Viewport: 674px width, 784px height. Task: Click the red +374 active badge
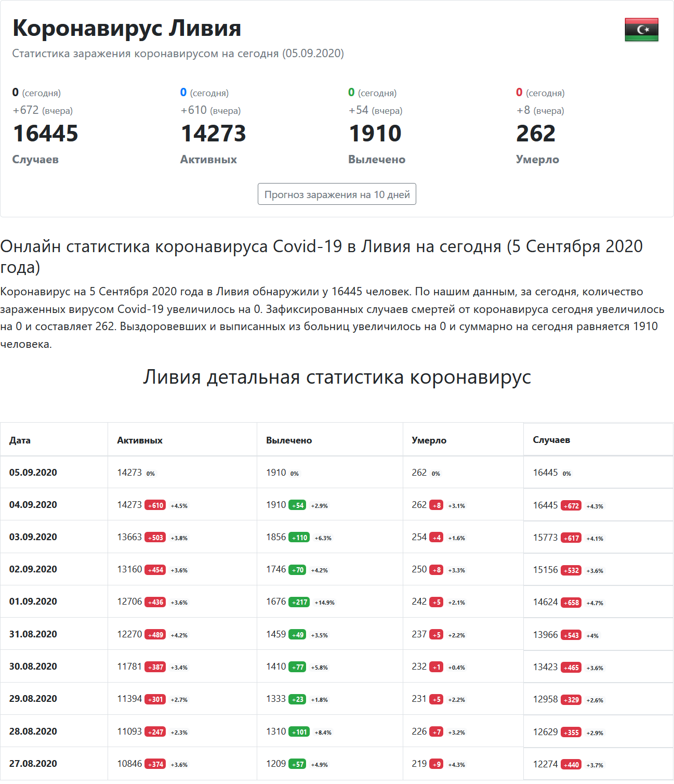point(155,764)
